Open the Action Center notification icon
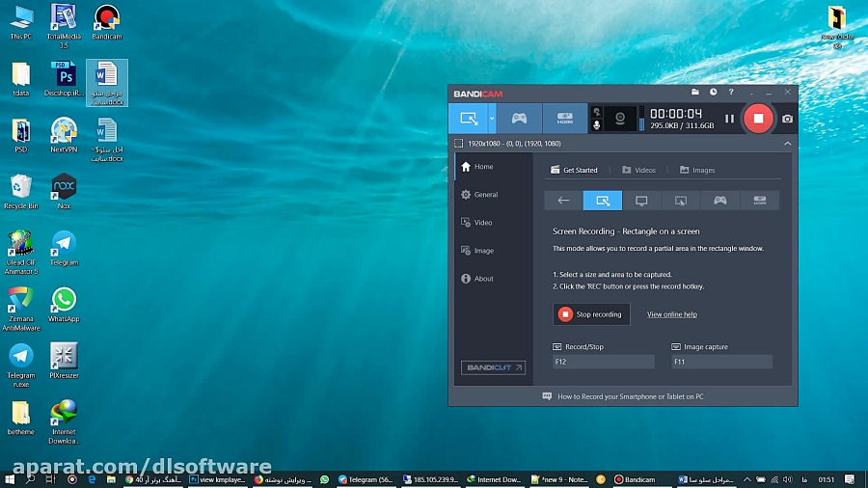 850,479
